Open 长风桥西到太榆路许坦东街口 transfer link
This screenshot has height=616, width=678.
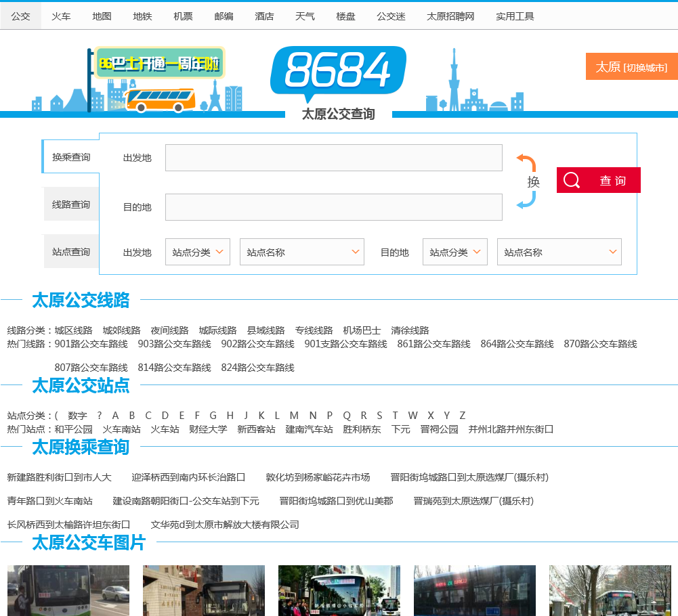pos(69,525)
